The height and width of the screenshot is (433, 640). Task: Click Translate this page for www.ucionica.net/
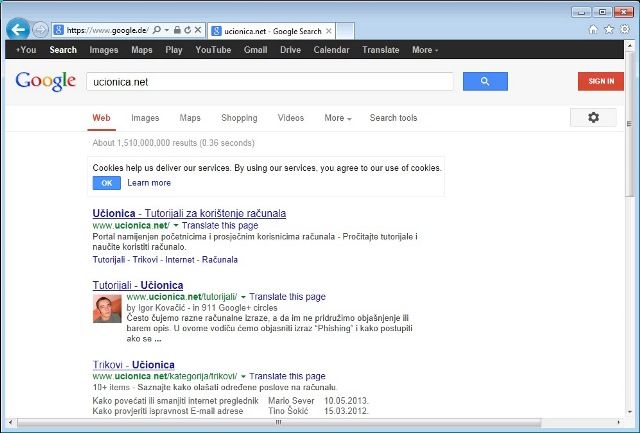coord(220,226)
